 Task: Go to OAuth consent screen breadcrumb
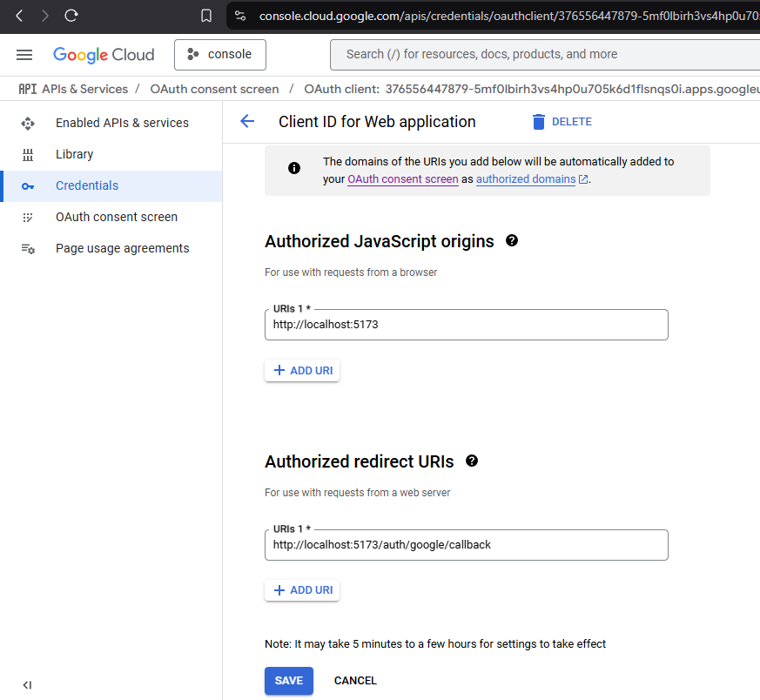(x=214, y=89)
